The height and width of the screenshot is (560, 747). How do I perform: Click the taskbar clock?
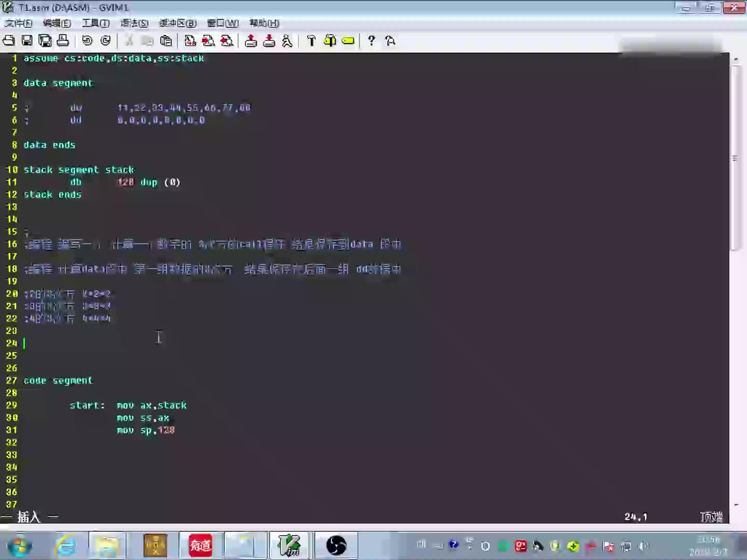(x=708, y=546)
